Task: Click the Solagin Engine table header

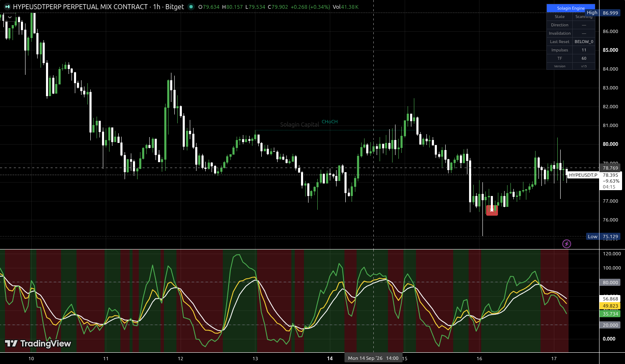Action: click(571, 8)
